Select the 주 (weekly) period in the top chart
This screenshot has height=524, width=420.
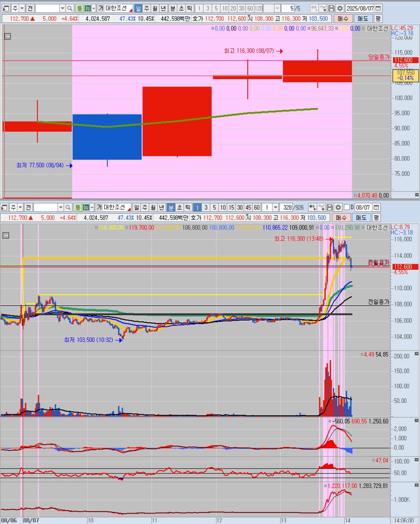point(146,8)
